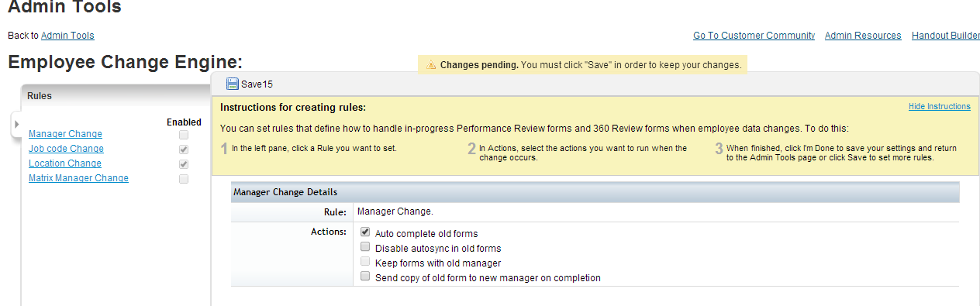Check Keep forms with old manager

click(x=365, y=262)
